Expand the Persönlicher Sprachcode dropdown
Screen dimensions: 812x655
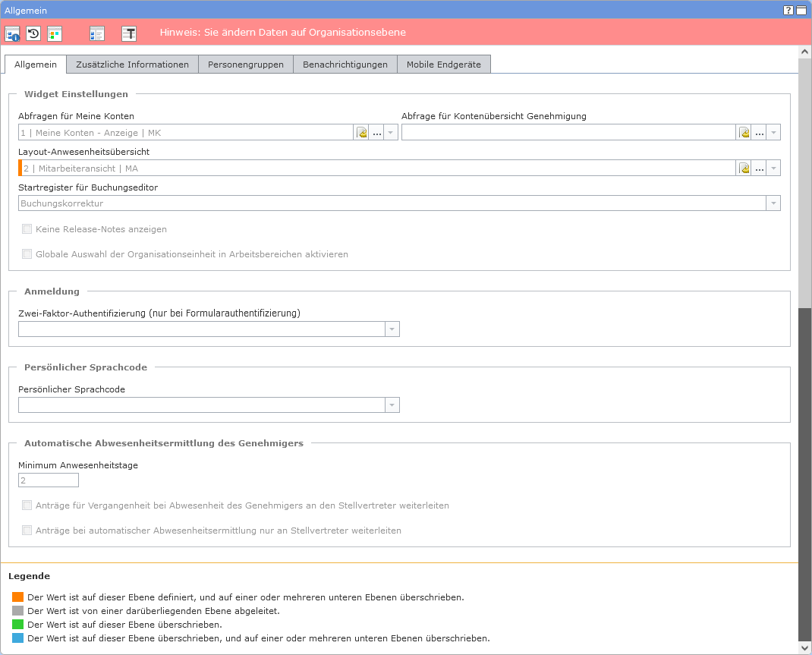392,405
